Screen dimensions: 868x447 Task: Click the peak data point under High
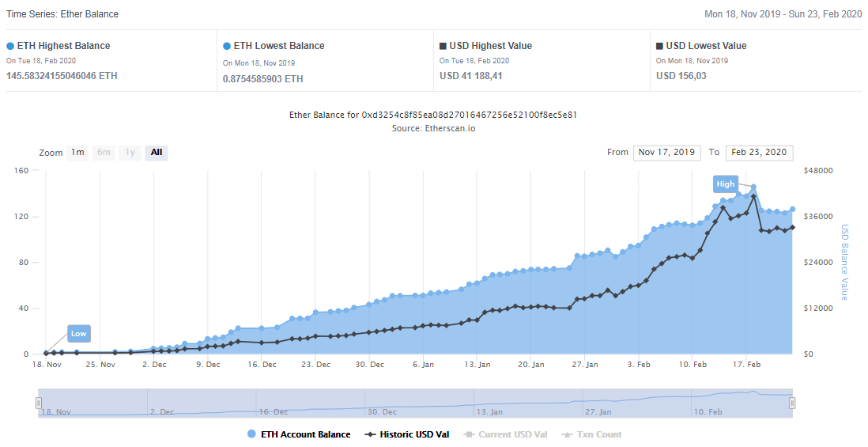[753, 188]
